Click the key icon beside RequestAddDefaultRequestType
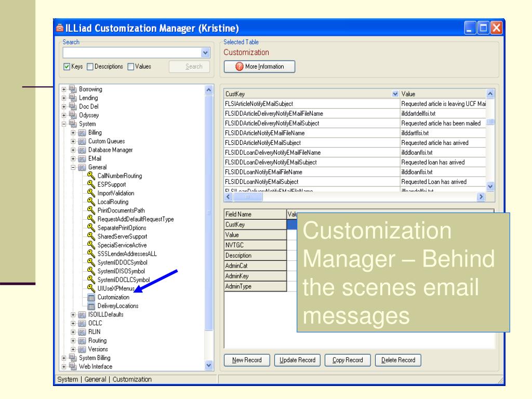Image resolution: width=532 pixels, height=399 pixels. (x=91, y=219)
